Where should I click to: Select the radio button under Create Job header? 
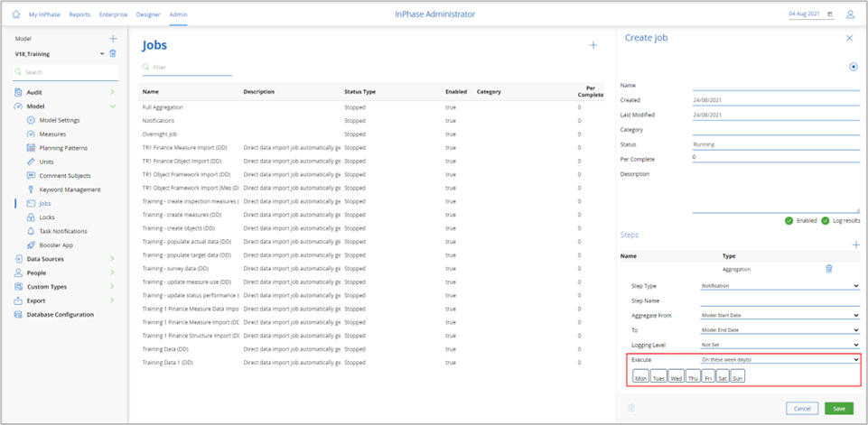pos(854,67)
